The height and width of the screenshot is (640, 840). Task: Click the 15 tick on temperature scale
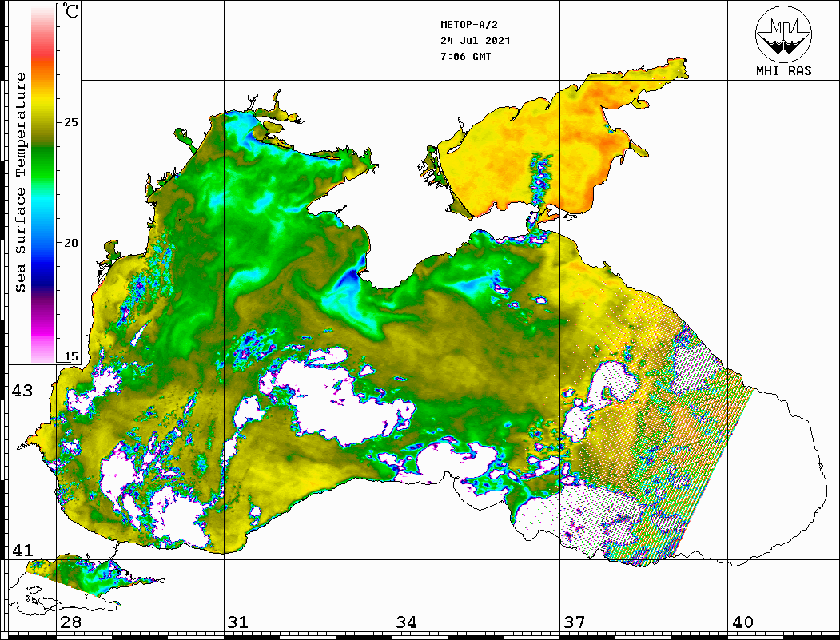70,356
